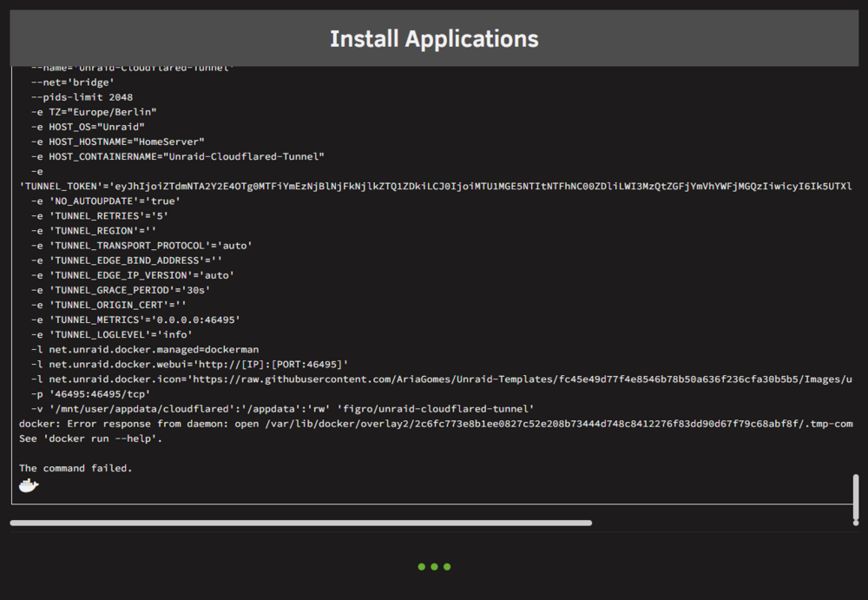The height and width of the screenshot is (600, 868).
Task: Click the 'TUNNEL_ORIGIN_CERT' line
Action: pyautogui.click(x=108, y=306)
